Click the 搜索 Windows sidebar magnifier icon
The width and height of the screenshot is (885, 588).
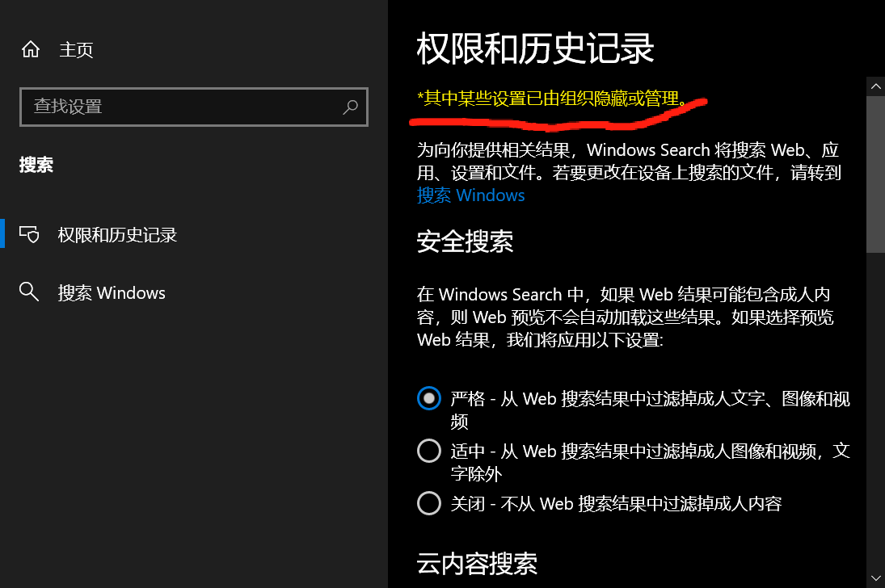[29, 292]
